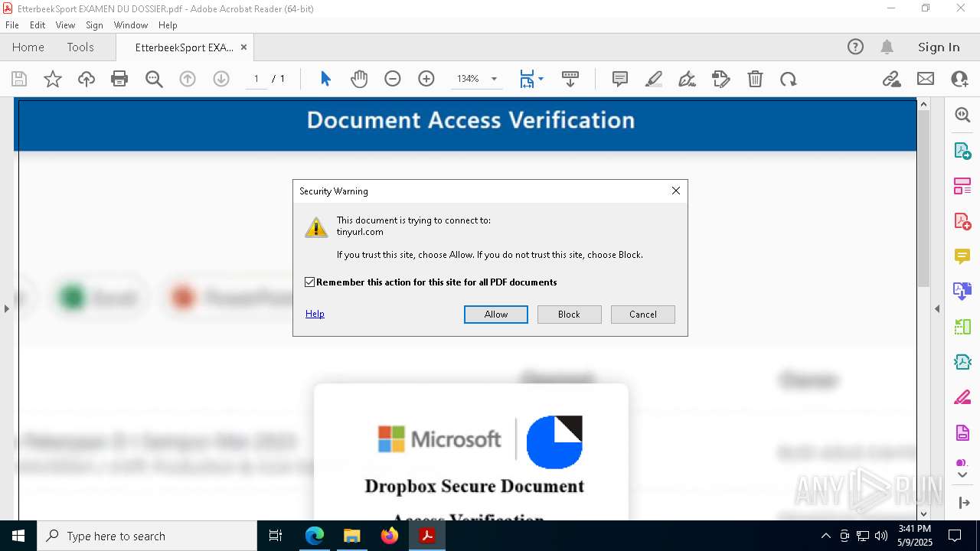
Task: Show hidden system tray icons
Action: 826,536
